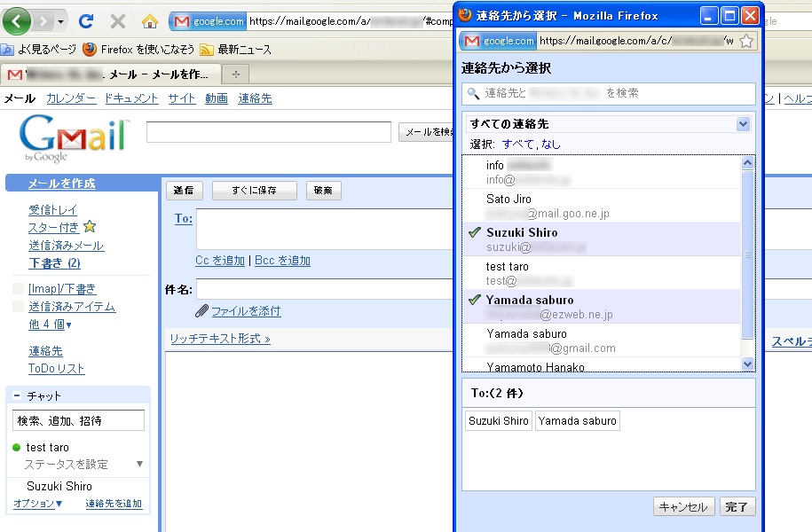Click the Gmail search input field
This screenshot has height=532, width=812.
(x=268, y=132)
